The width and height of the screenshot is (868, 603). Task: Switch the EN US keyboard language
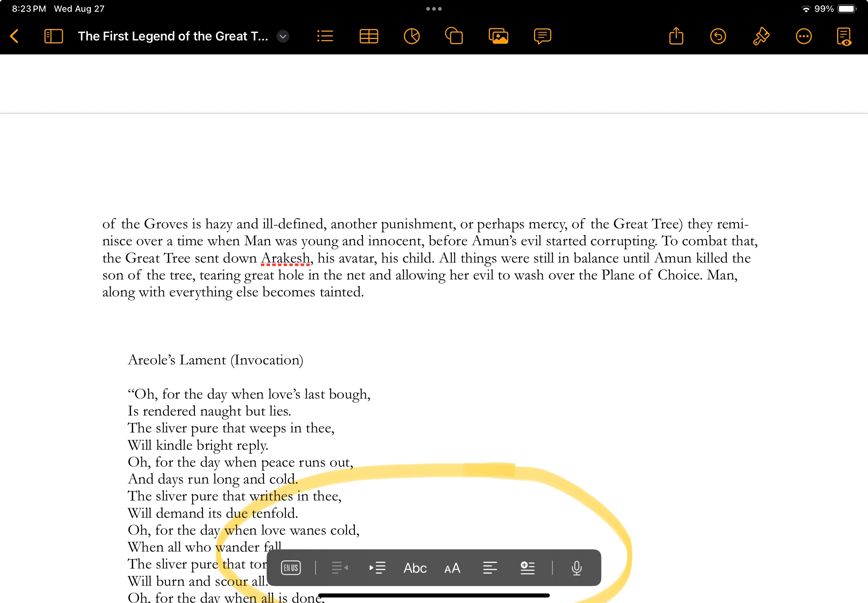tap(291, 567)
